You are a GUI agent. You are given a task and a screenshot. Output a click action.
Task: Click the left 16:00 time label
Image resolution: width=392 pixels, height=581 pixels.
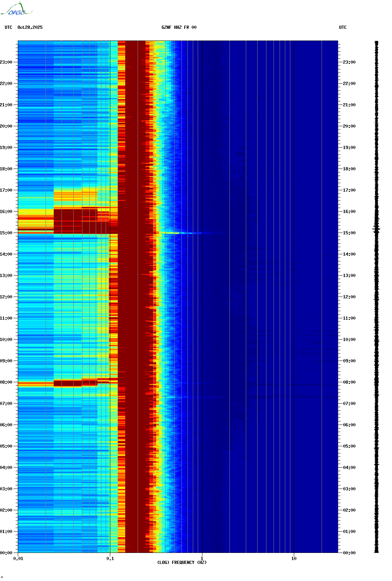click(x=6, y=212)
